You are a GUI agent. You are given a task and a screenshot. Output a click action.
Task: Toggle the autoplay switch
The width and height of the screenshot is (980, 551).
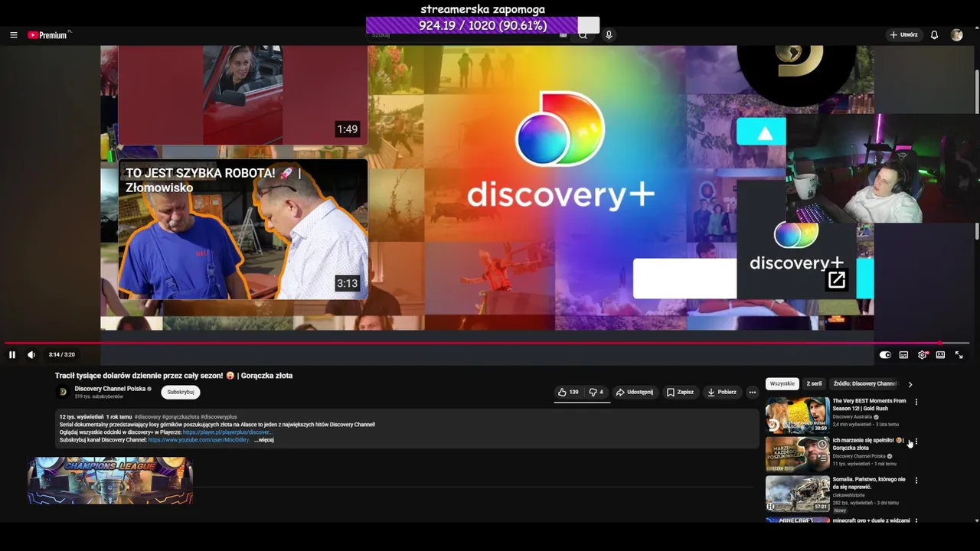(x=885, y=355)
